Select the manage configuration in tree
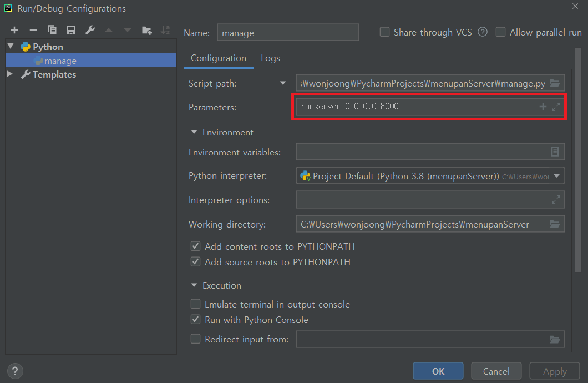 (91, 61)
